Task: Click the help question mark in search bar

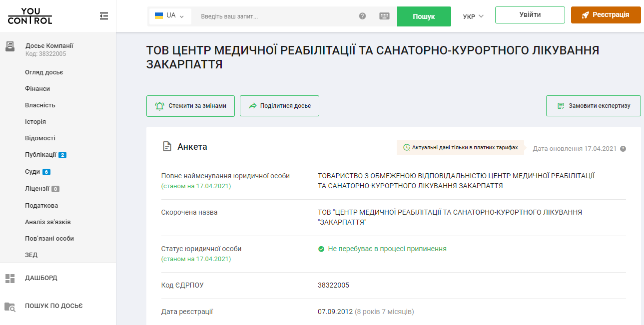Action: coord(363,16)
